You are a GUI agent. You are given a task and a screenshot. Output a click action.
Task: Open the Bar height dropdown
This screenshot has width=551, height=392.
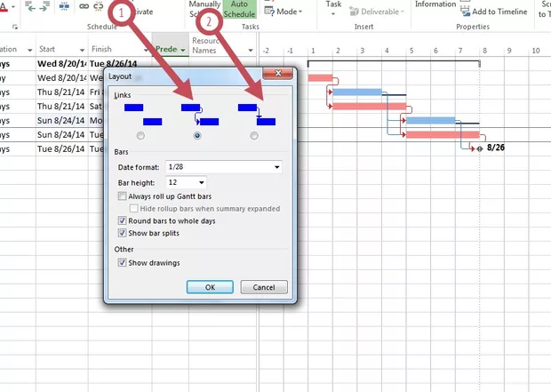[x=202, y=182]
